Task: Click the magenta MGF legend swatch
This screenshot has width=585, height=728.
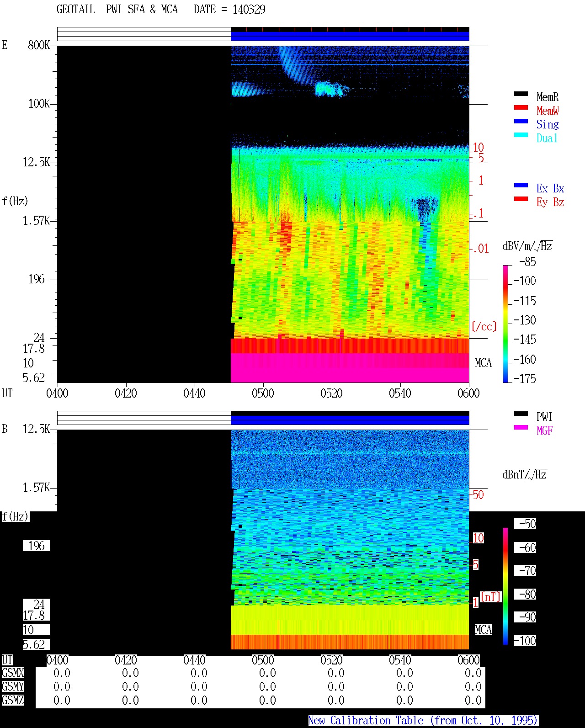Action: [521, 427]
